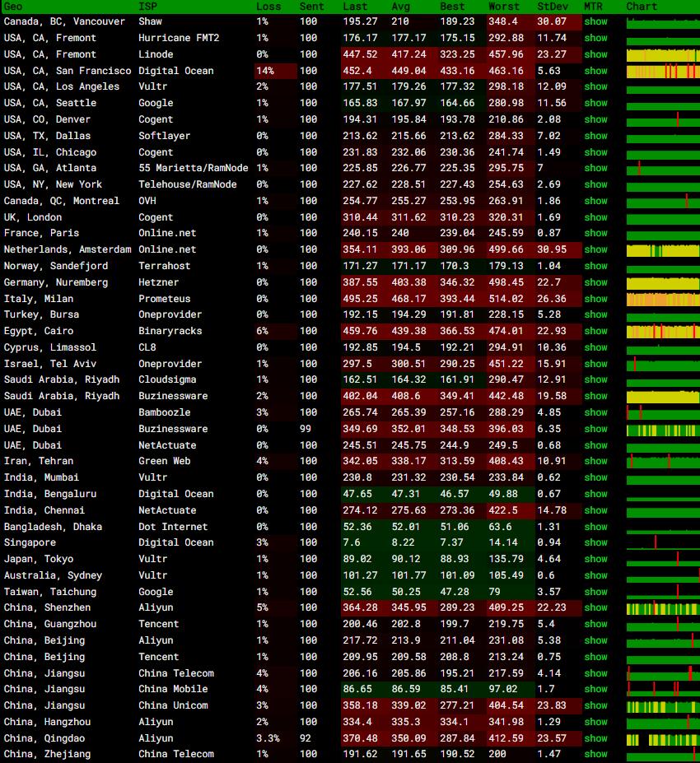Open MTR 'show' link for Canada, BC, Vancouver Shaw
The width and height of the screenshot is (700, 763).
596,21
